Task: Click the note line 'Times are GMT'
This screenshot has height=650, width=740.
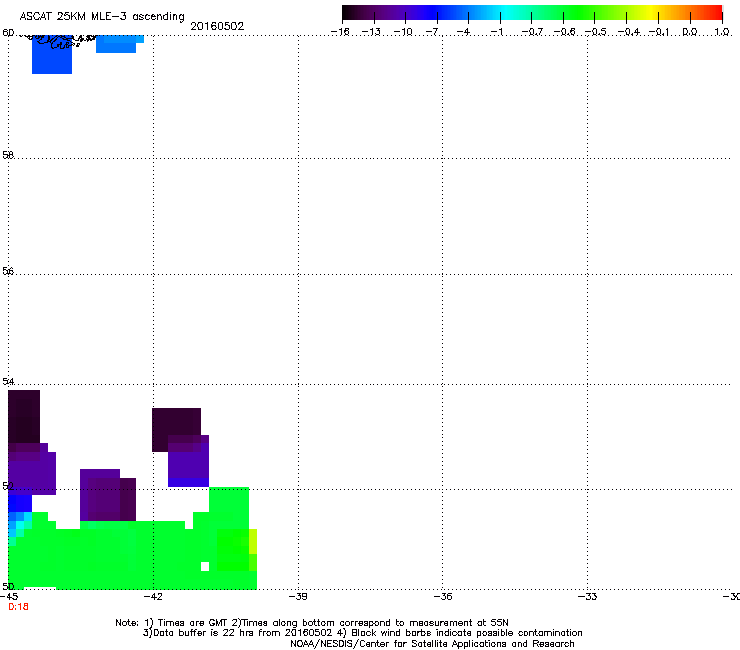Action: 187,623
